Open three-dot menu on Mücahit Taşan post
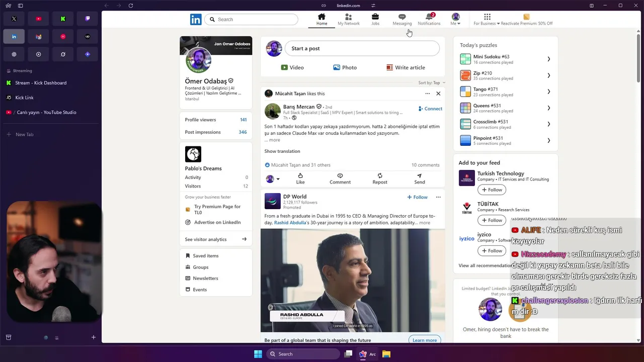The height and width of the screenshot is (362, 644). (x=428, y=94)
